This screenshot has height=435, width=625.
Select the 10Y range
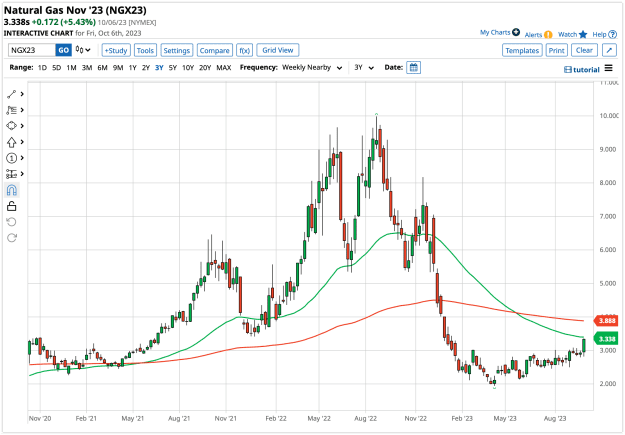point(188,68)
